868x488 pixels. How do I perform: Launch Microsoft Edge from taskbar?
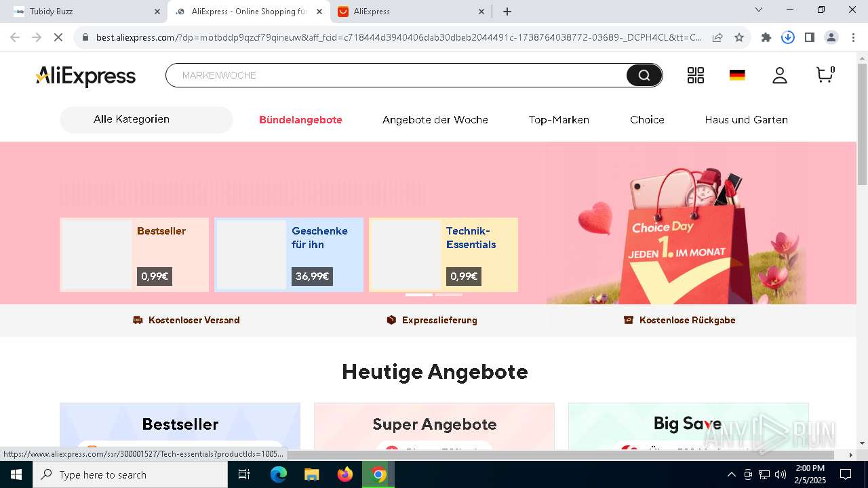tap(279, 474)
